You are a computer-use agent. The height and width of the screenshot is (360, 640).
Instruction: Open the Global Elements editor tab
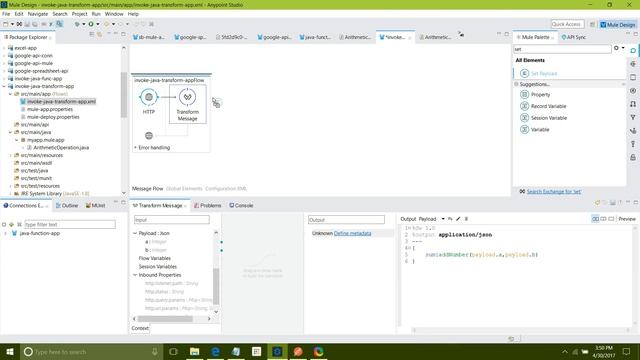click(184, 189)
